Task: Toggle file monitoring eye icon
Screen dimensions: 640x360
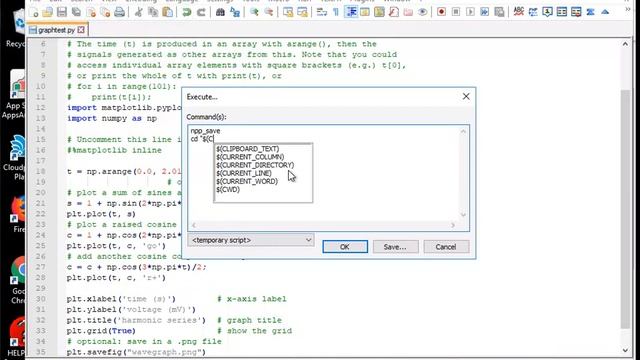Action: pos(422,12)
